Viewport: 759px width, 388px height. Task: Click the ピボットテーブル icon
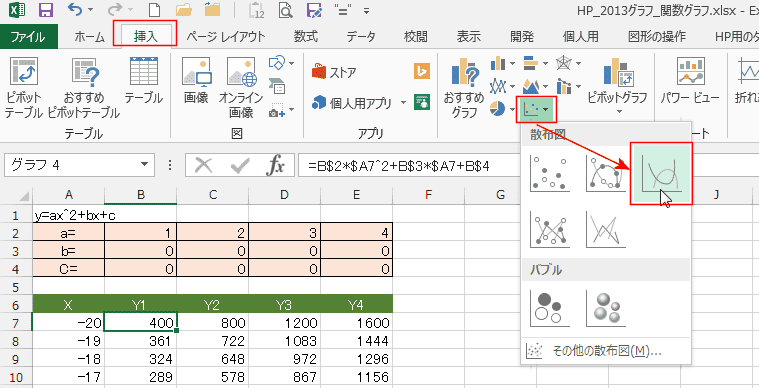tap(24, 88)
